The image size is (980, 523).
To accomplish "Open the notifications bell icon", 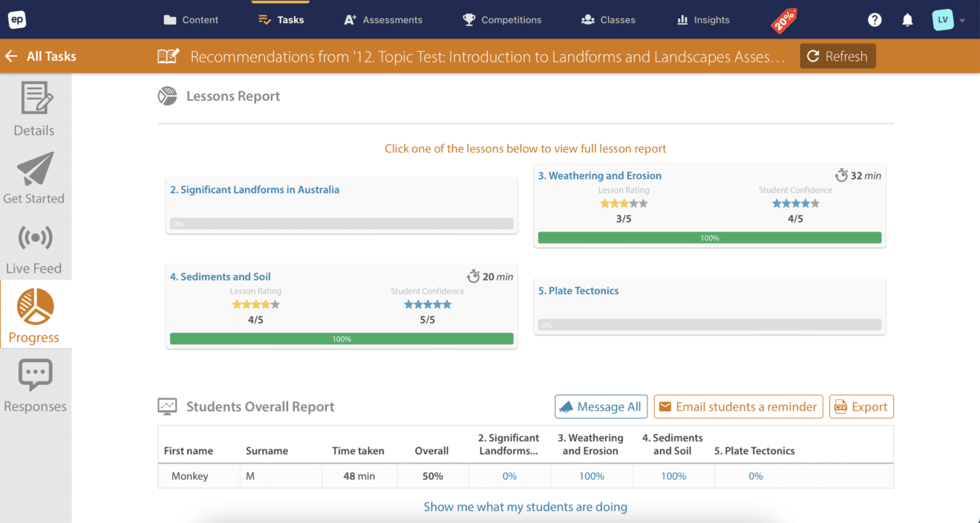I will (906, 19).
